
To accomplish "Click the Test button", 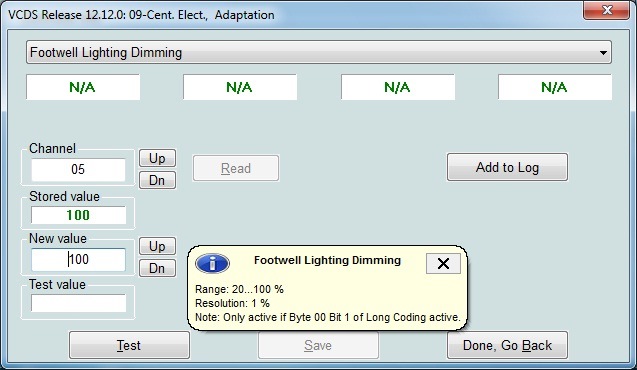I will coord(129,345).
